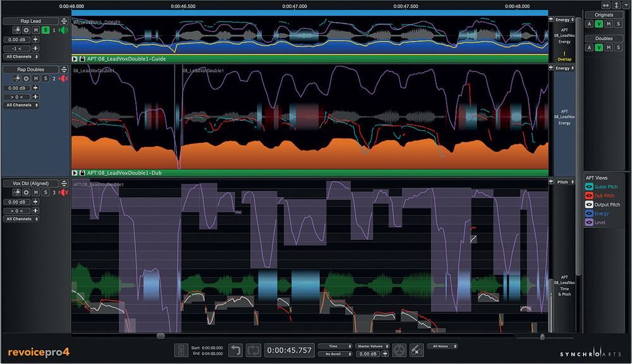The image size is (632, 364).
Task: Toggle loop playback in the transport bar
Action: tap(254, 349)
